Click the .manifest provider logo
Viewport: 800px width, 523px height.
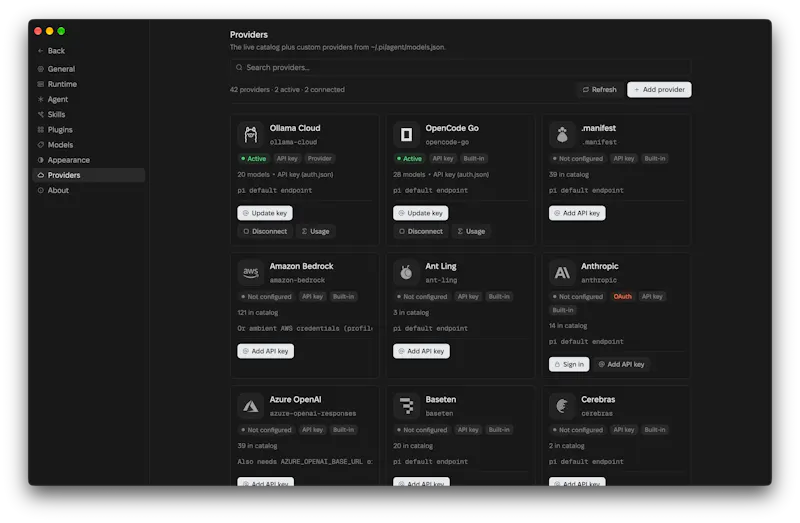tap(562, 135)
